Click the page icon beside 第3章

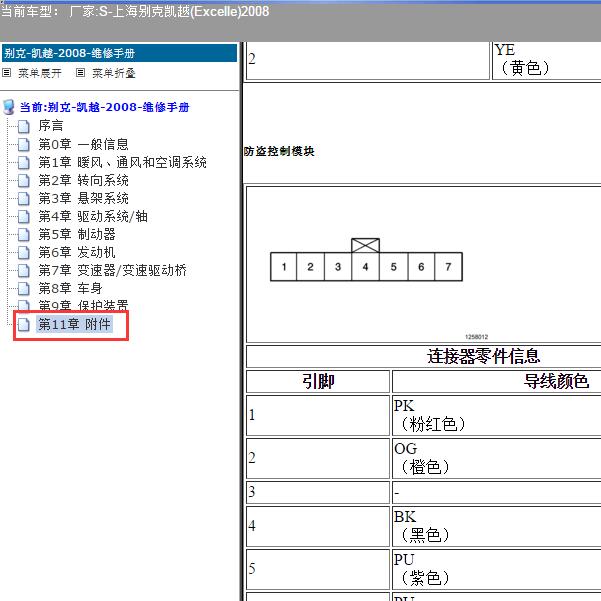[x=24, y=199]
